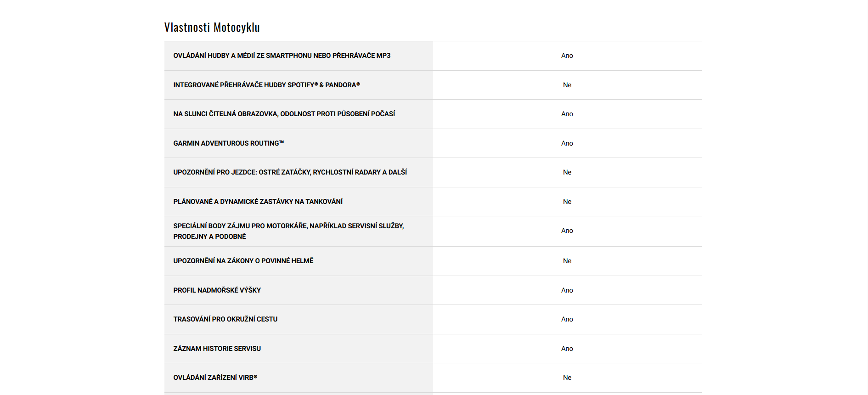Select the 'Záznam historie servisu' row label

[217, 349]
